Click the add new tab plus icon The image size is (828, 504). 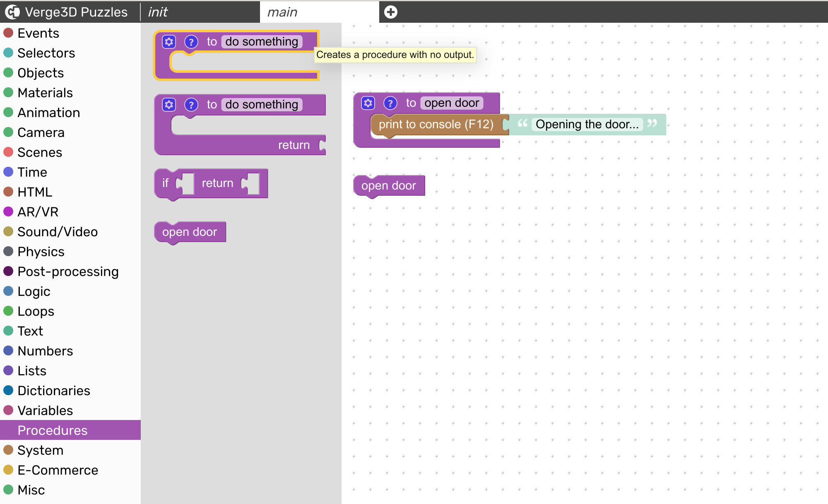390,12
